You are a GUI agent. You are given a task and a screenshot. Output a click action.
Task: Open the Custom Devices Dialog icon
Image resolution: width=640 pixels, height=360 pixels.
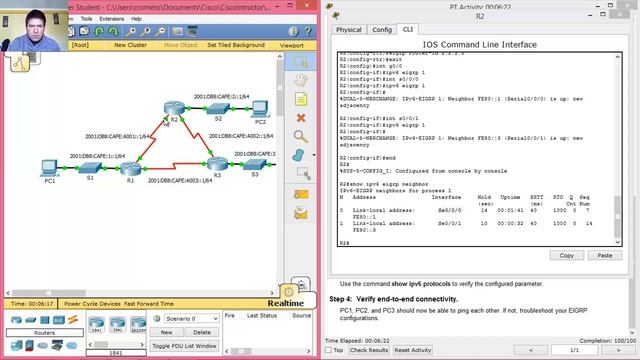click(x=192, y=31)
